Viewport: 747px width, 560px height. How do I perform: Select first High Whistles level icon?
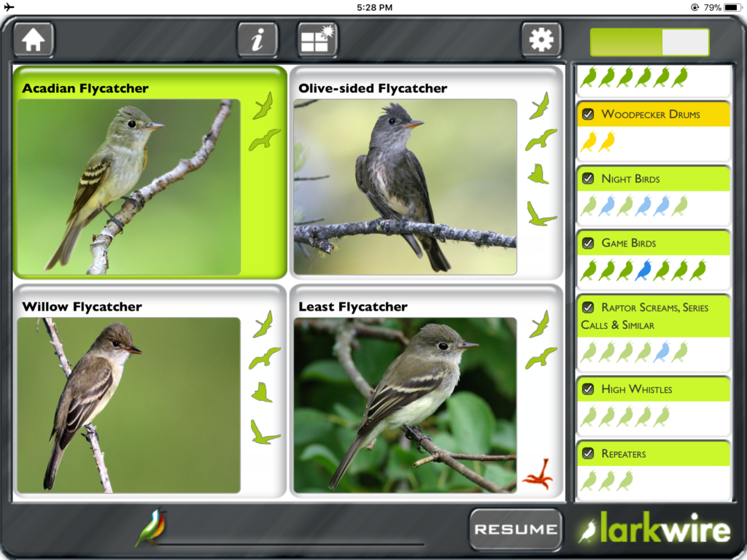[x=589, y=416]
